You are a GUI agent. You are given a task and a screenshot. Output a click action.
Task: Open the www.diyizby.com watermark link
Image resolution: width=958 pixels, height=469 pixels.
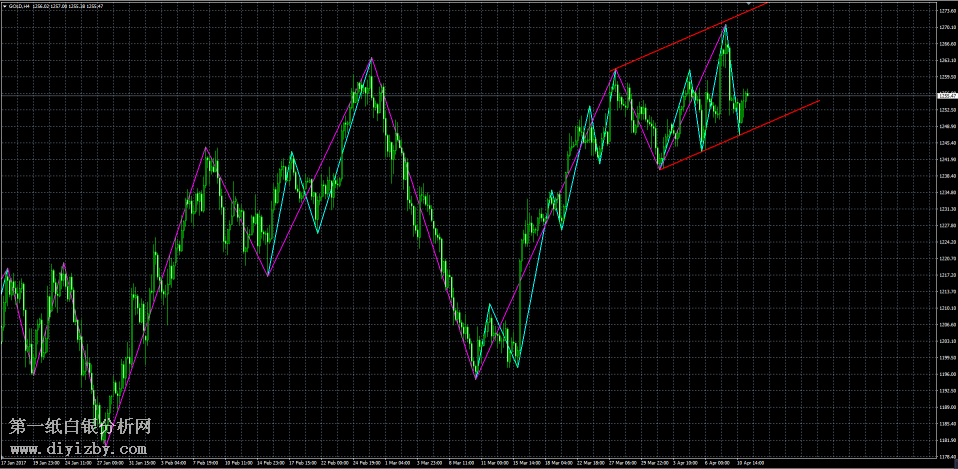80,449
